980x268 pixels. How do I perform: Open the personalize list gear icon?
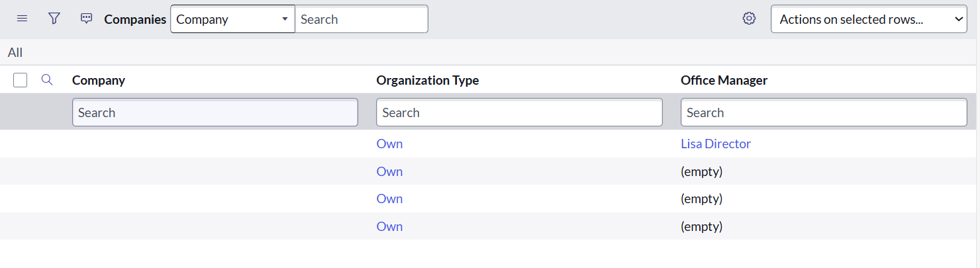(x=749, y=19)
